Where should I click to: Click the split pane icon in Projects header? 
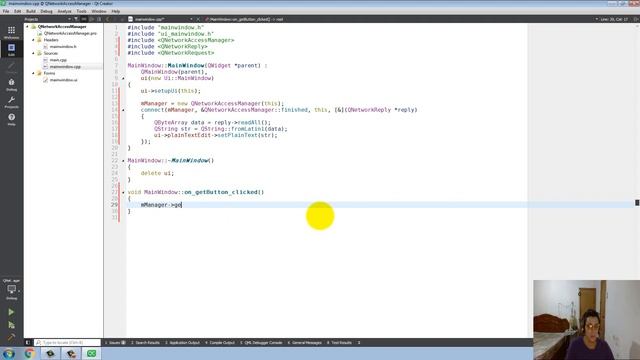click(x=92, y=19)
